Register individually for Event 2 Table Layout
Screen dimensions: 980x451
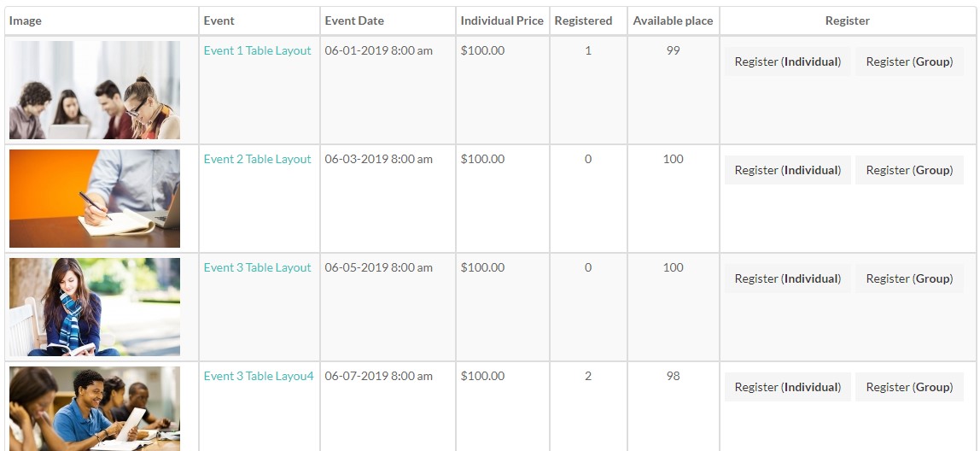(787, 170)
